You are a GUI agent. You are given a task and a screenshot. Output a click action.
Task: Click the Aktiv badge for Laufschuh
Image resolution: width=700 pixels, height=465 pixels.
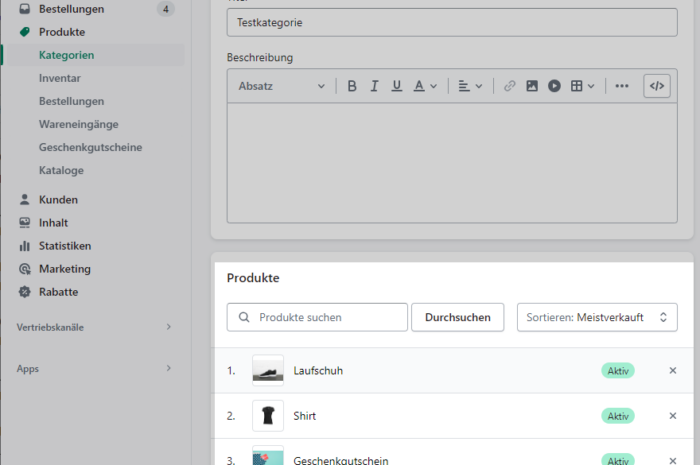tap(618, 370)
